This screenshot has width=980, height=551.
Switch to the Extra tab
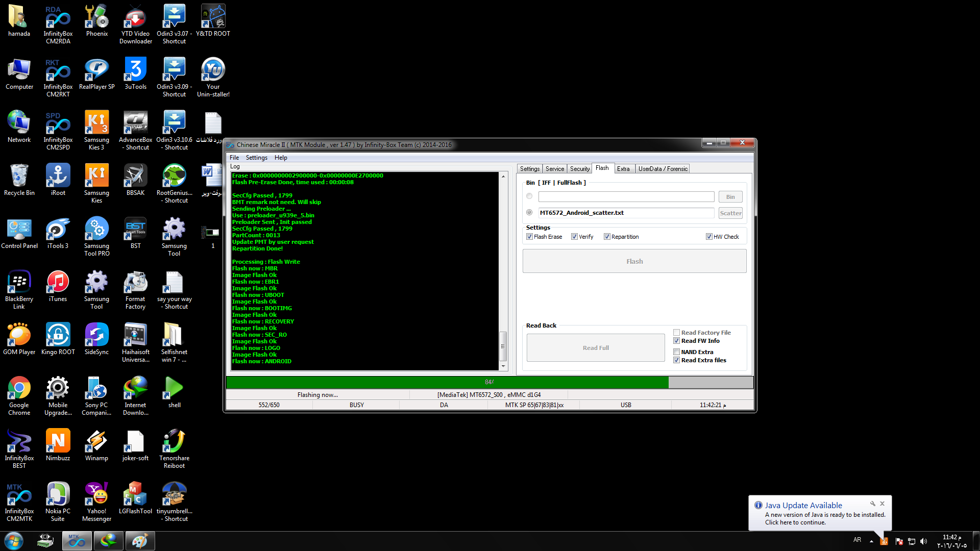(x=623, y=169)
